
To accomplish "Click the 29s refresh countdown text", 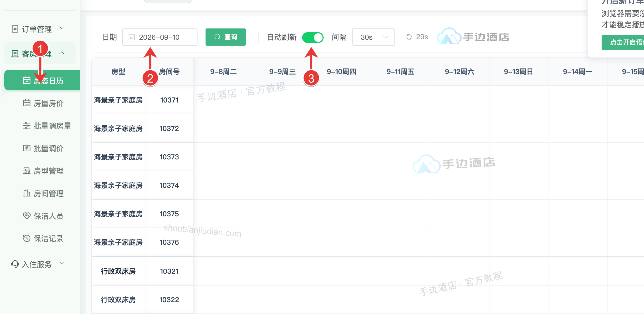I will click(x=422, y=37).
